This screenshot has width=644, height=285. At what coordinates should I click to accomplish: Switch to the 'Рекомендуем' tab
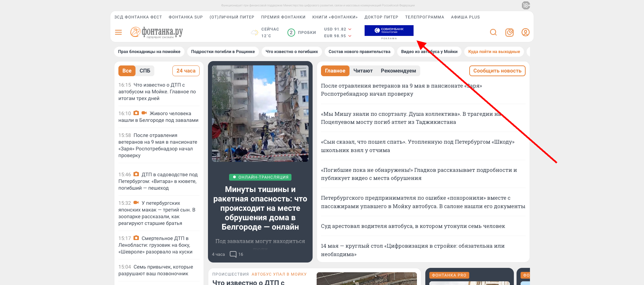[398, 71]
